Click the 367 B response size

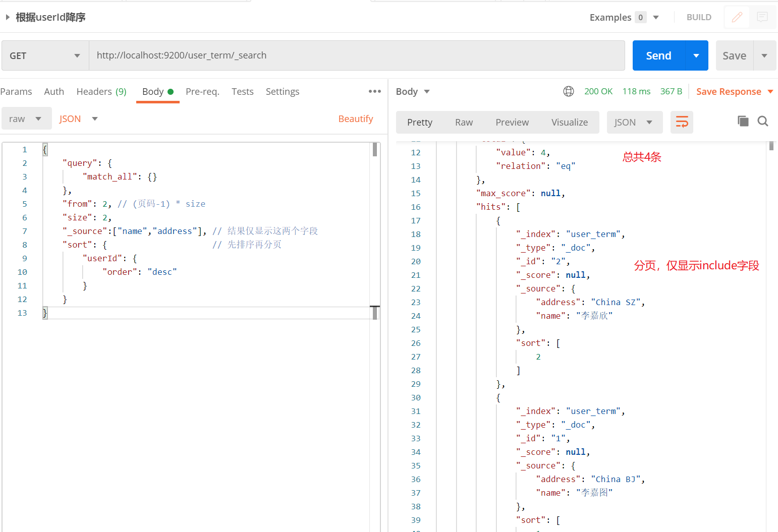click(x=671, y=91)
